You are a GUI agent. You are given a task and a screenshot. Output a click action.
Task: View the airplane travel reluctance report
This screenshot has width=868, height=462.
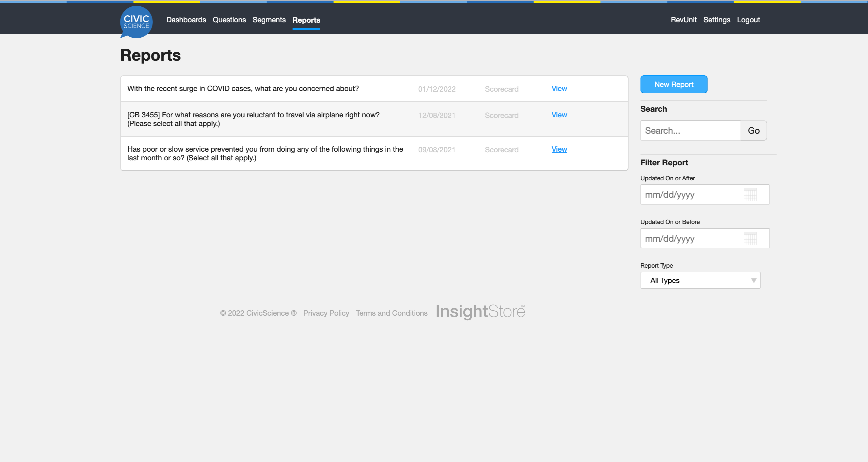coord(559,115)
